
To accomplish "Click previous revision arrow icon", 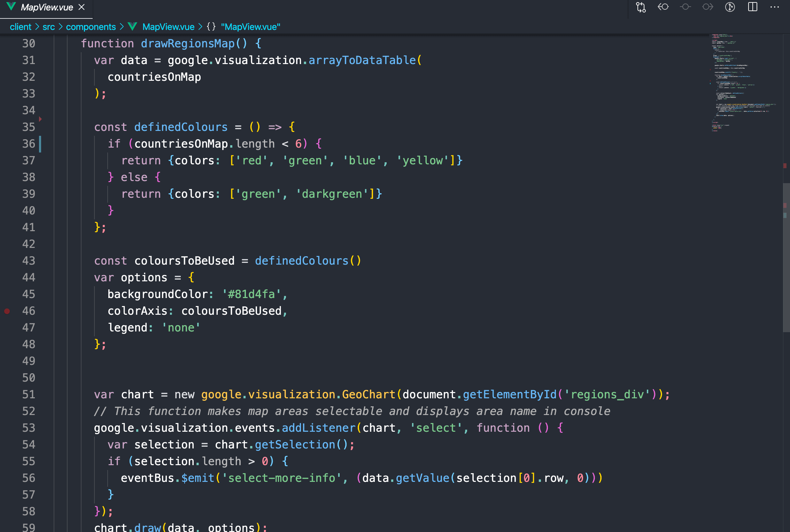I will click(663, 7).
